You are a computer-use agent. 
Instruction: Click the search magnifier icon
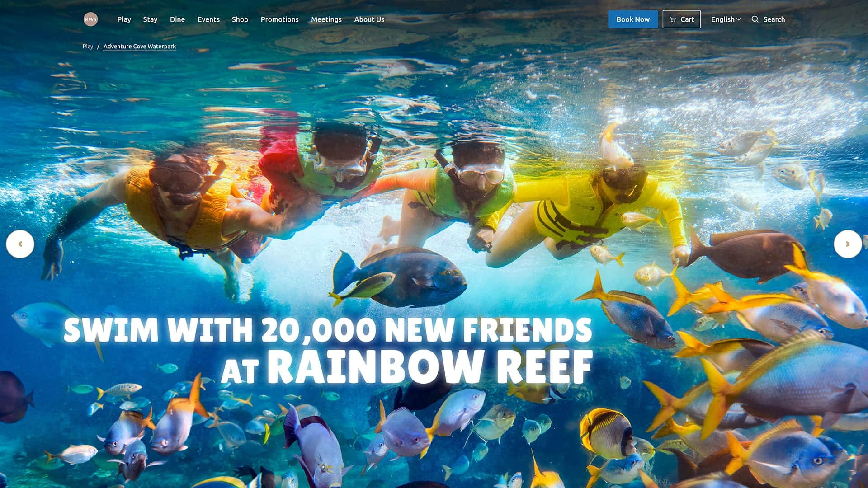(755, 19)
